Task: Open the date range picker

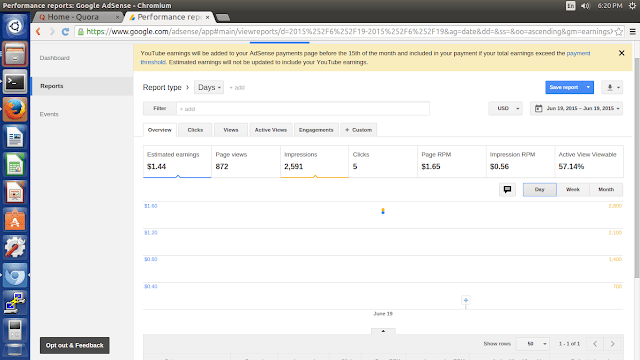Action: 576,108
